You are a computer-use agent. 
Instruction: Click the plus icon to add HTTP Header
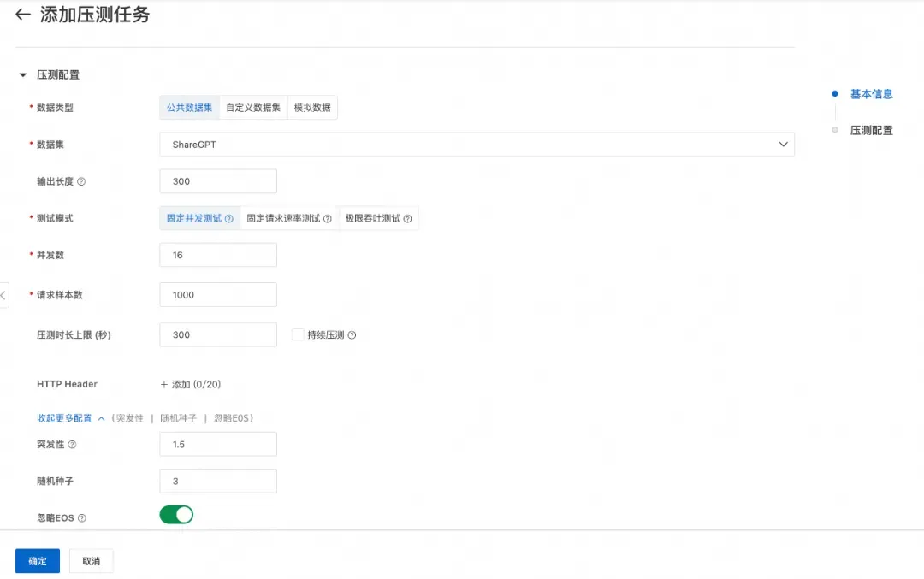tap(164, 384)
